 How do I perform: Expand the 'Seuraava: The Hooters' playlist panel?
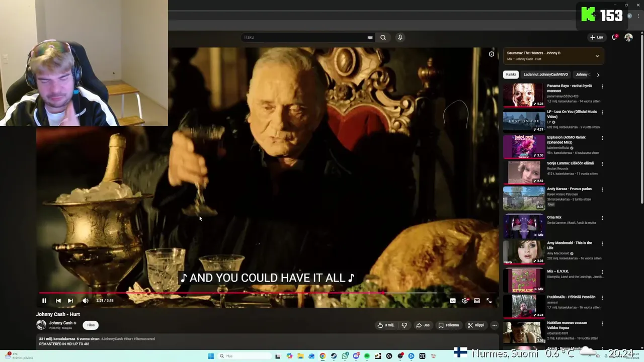click(597, 56)
